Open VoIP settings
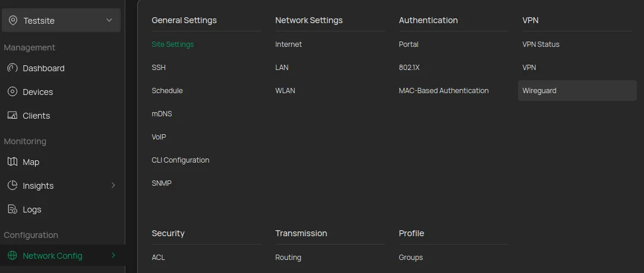 [x=159, y=136]
